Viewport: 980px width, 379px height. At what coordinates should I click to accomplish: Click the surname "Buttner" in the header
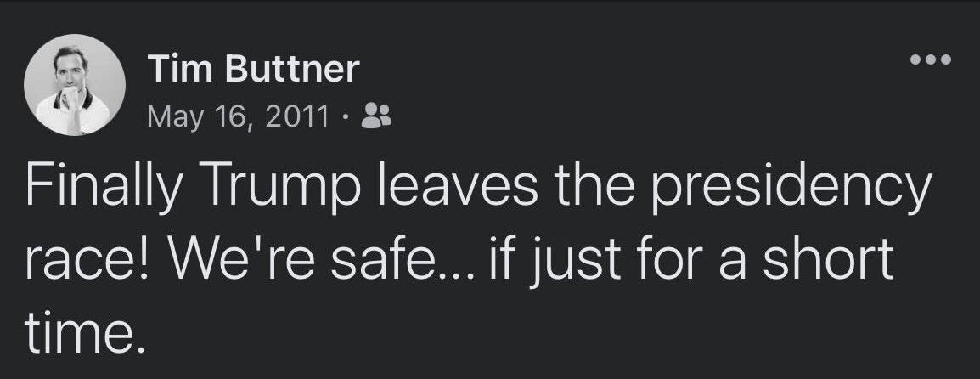click(292, 68)
